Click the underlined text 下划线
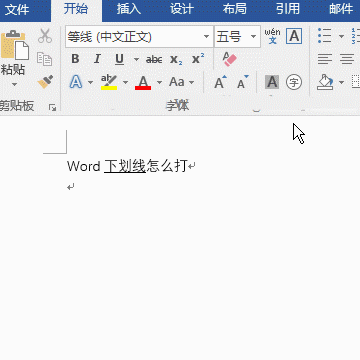The height and width of the screenshot is (360, 360). (125, 166)
